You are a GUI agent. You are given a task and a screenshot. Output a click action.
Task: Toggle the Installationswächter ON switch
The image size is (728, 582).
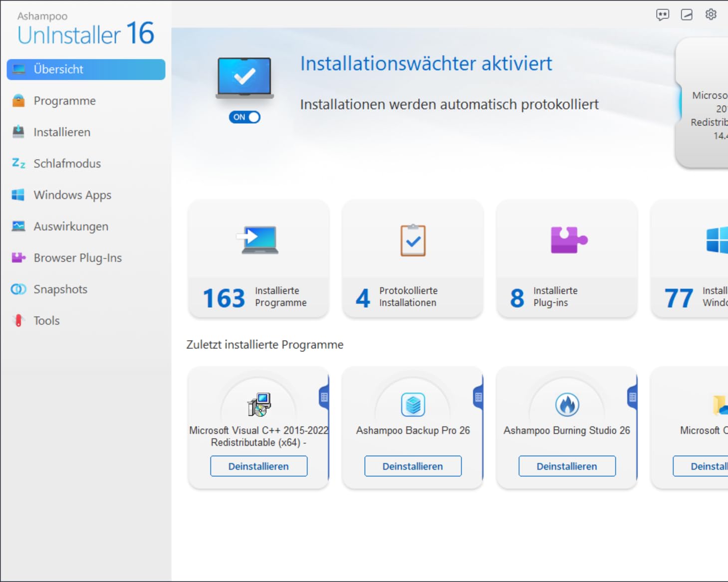pos(244,117)
